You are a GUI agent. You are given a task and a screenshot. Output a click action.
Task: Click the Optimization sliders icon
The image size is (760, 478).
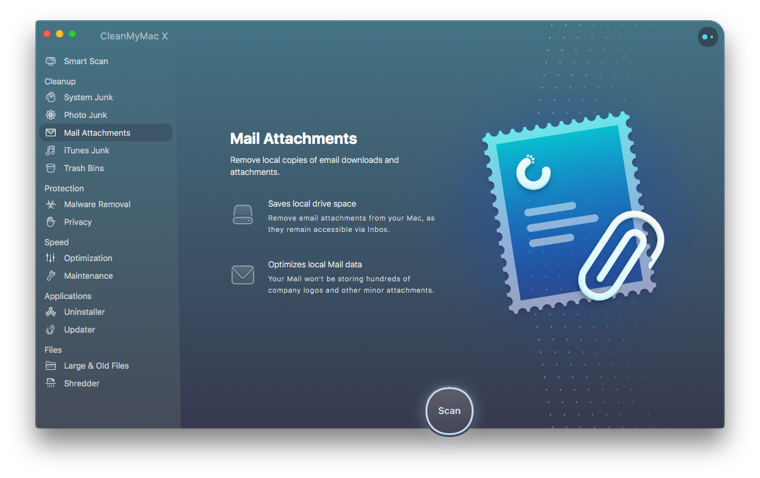[x=50, y=258]
